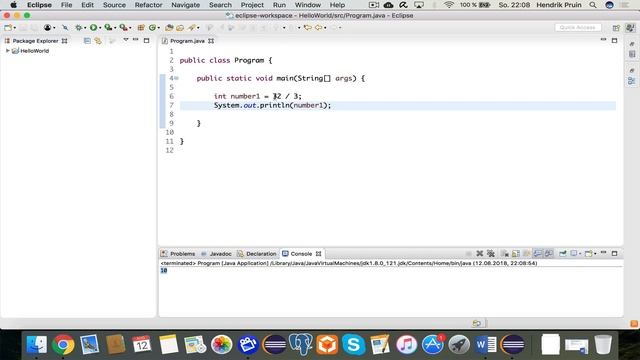Click Pin Console icon
The height and width of the screenshot is (360, 640).
(x=563, y=253)
